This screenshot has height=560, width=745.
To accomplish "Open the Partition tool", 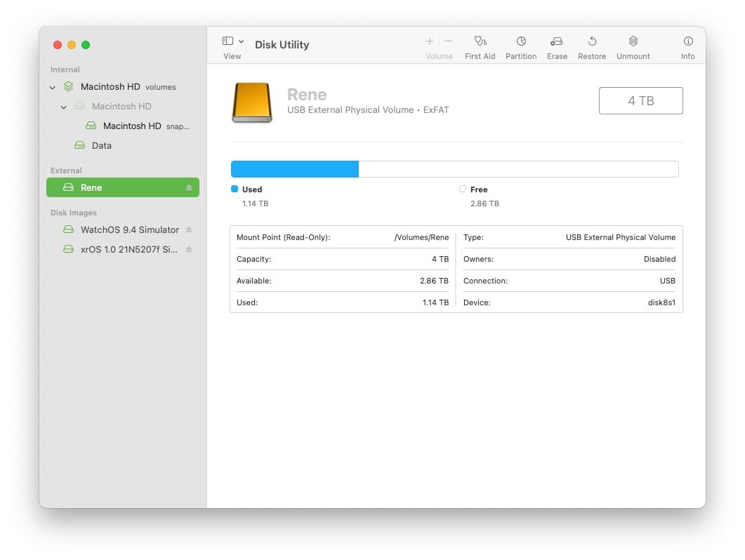I will tap(521, 47).
